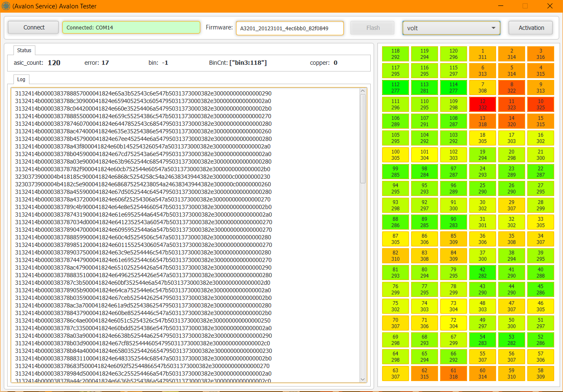Image resolution: width=563 pixels, height=392 pixels.
Task: Click the Firmware version input field
Action: click(x=290, y=28)
